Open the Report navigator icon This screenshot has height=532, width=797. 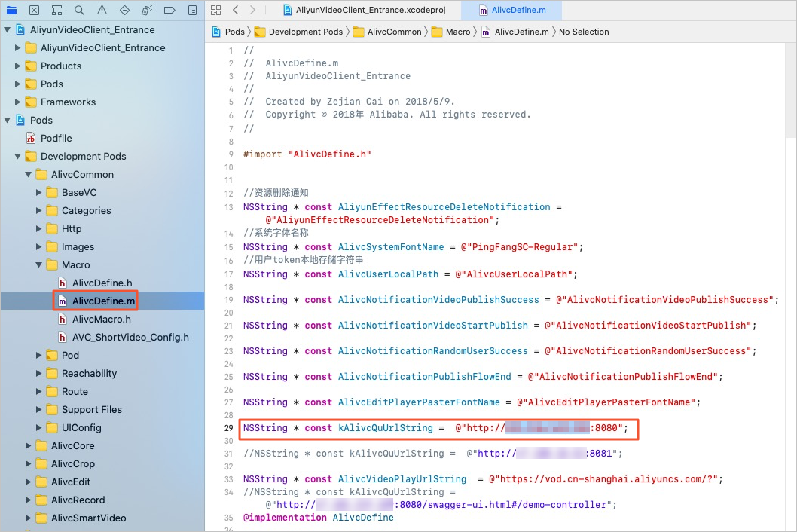point(193,10)
